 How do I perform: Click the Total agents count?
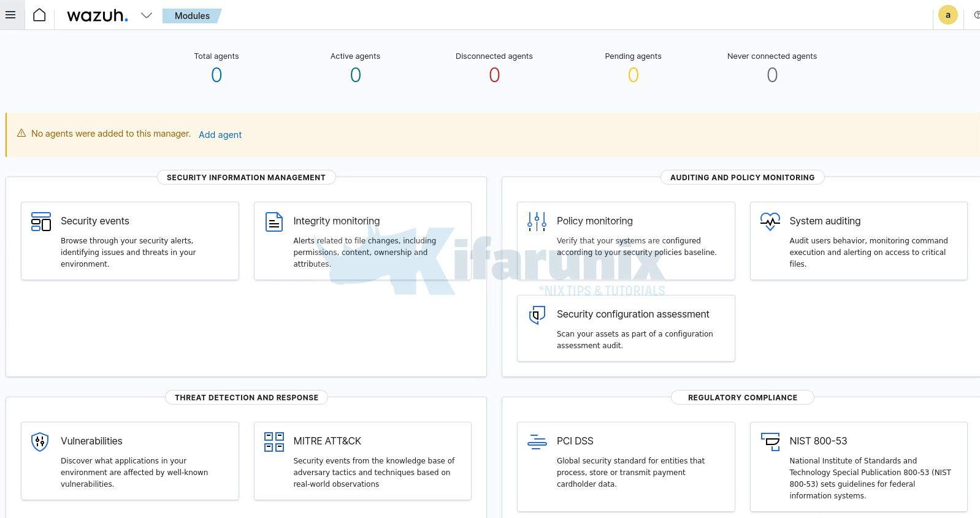pos(216,75)
